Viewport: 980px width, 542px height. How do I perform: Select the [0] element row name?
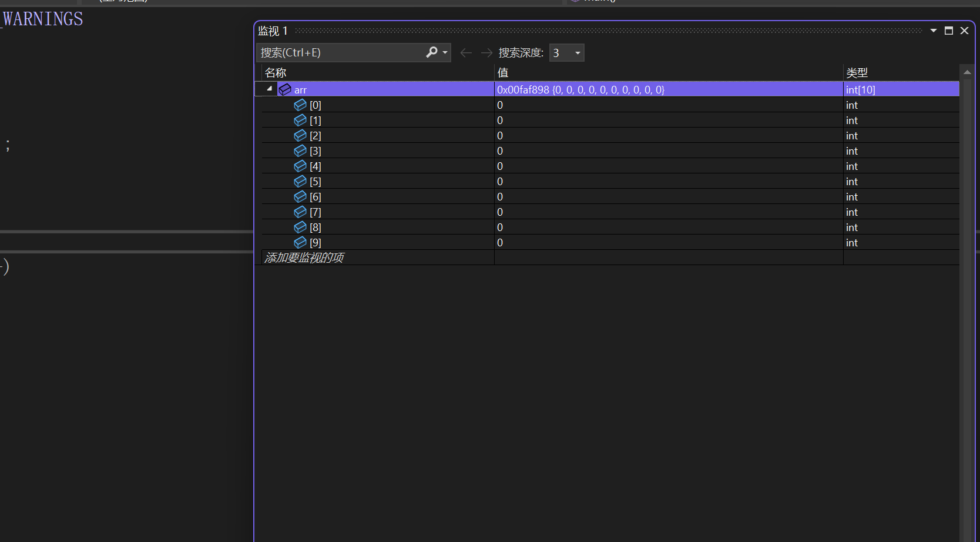316,105
